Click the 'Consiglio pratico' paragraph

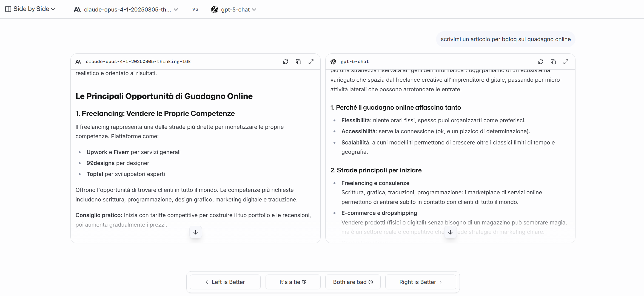click(x=193, y=220)
